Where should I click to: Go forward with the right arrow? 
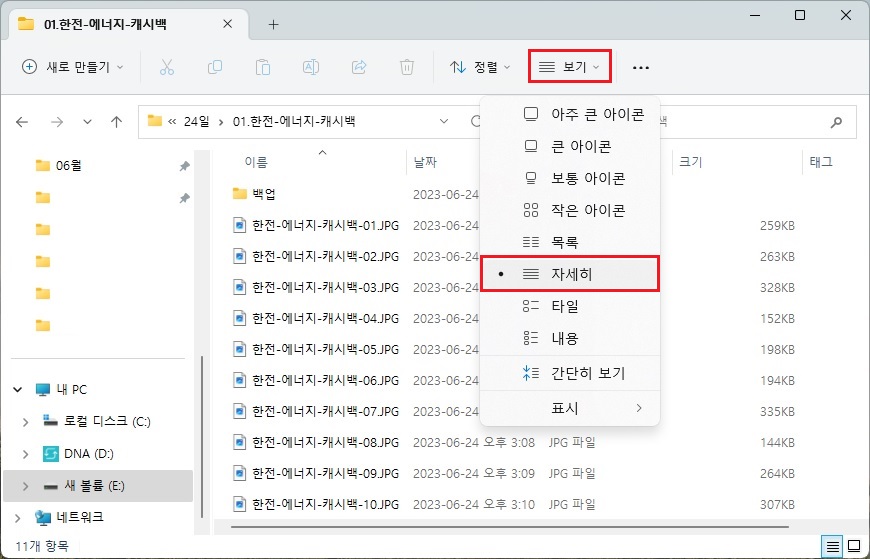tap(57, 122)
